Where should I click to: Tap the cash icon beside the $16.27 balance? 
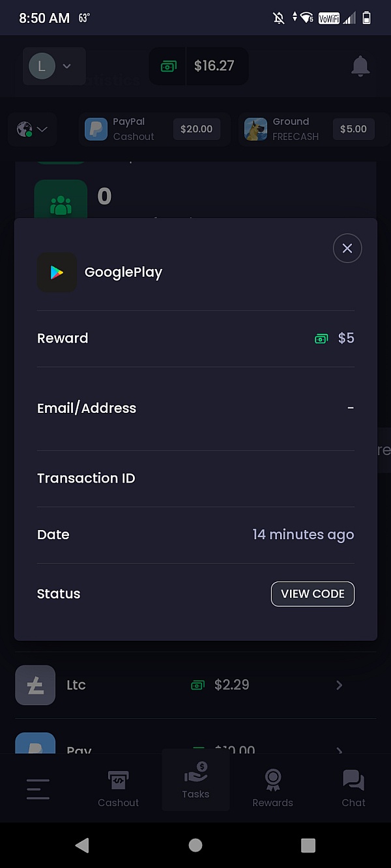(x=168, y=66)
